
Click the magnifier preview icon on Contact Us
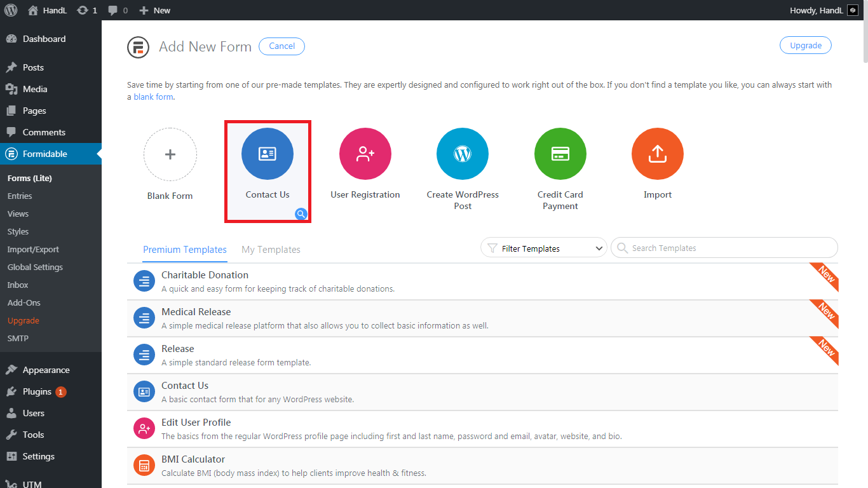pos(301,214)
